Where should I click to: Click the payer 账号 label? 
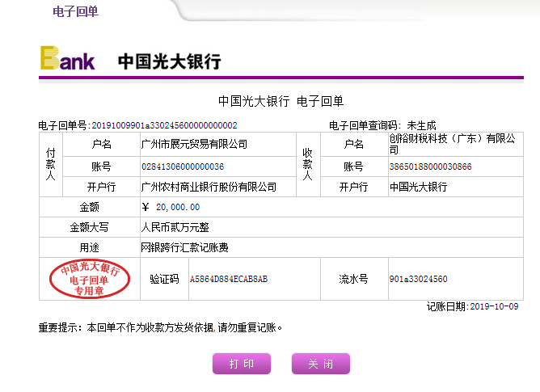(x=101, y=166)
